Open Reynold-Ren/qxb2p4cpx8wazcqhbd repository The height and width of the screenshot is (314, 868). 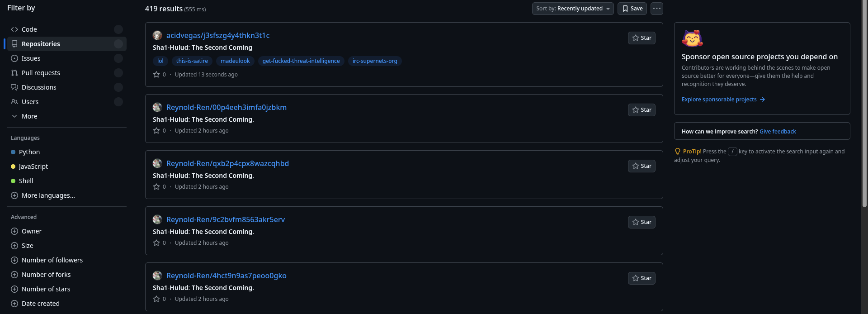click(227, 163)
